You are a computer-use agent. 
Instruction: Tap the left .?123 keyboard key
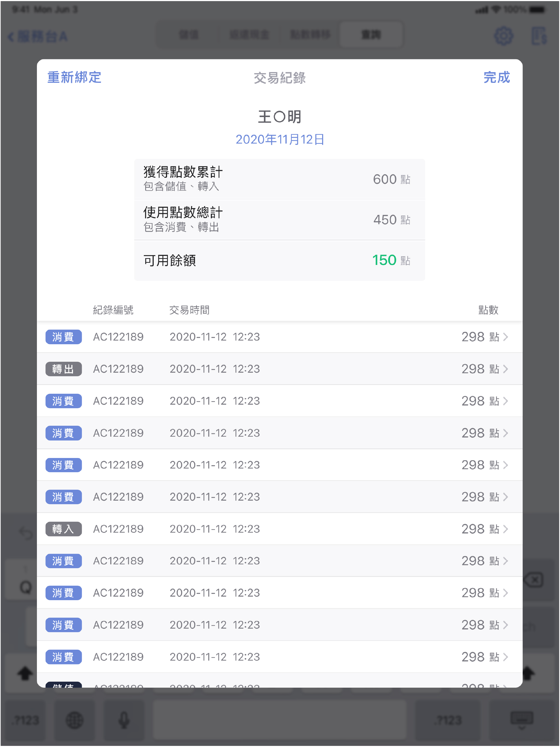[25, 720]
